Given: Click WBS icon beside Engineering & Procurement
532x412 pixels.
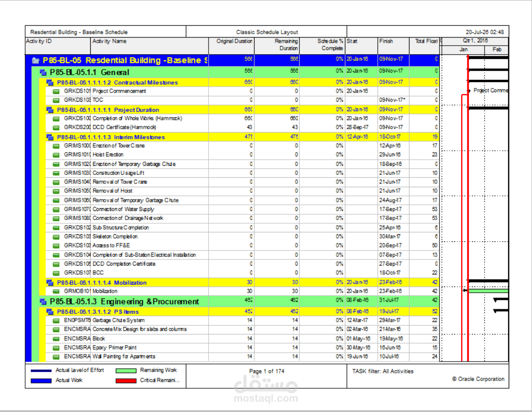Looking at the screenshot, I should coord(43,302).
